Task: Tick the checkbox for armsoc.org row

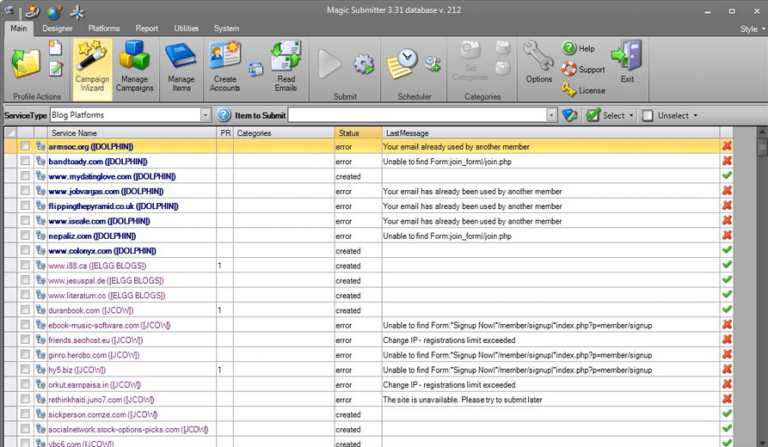Action: pyautogui.click(x=25, y=147)
